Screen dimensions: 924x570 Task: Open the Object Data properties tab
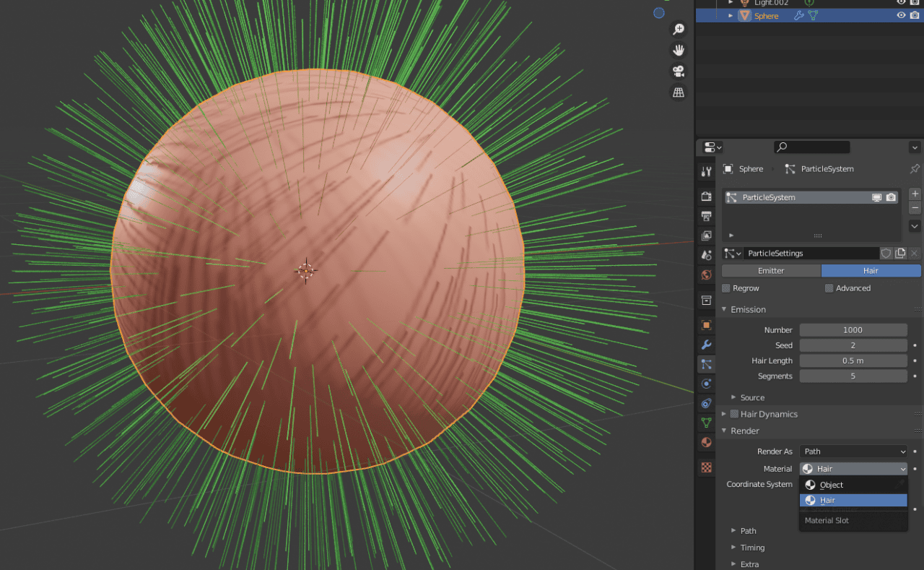tap(705, 423)
